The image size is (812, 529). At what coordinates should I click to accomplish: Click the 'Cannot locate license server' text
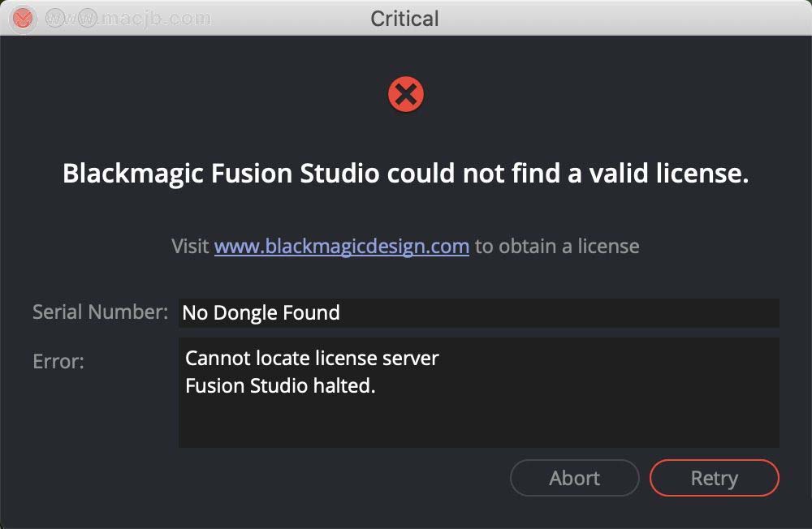point(312,358)
